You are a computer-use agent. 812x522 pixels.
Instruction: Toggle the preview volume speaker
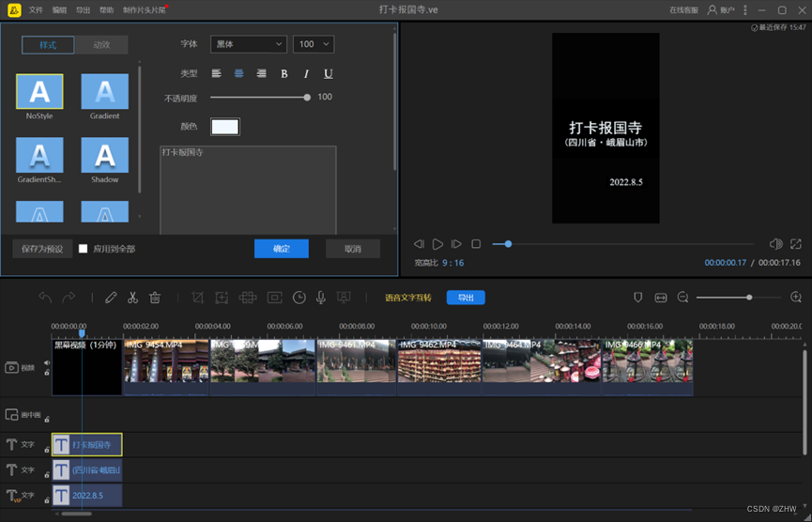tap(775, 244)
